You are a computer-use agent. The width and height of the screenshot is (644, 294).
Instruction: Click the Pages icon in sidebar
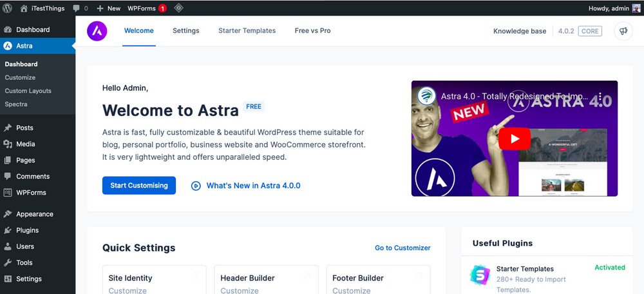pyautogui.click(x=7, y=160)
